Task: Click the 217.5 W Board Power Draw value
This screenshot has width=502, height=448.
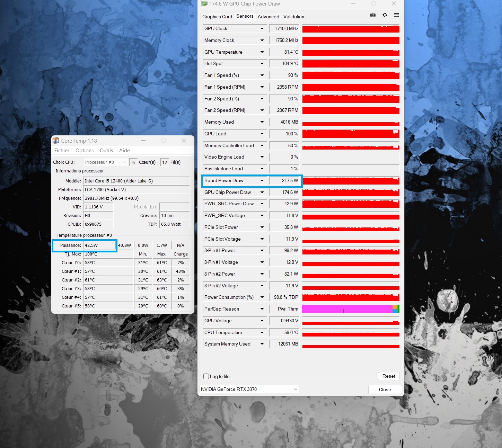Action: point(284,180)
